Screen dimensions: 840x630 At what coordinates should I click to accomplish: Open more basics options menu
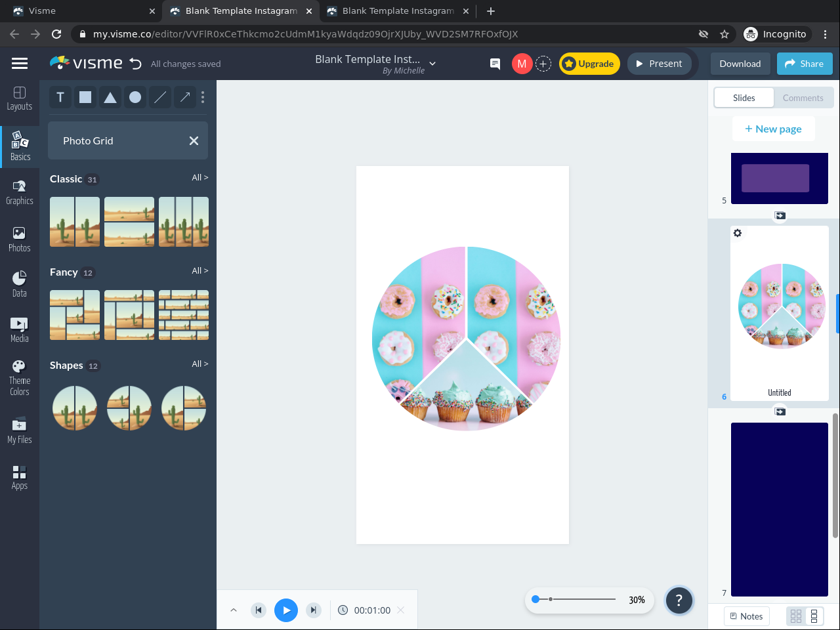click(203, 97)
